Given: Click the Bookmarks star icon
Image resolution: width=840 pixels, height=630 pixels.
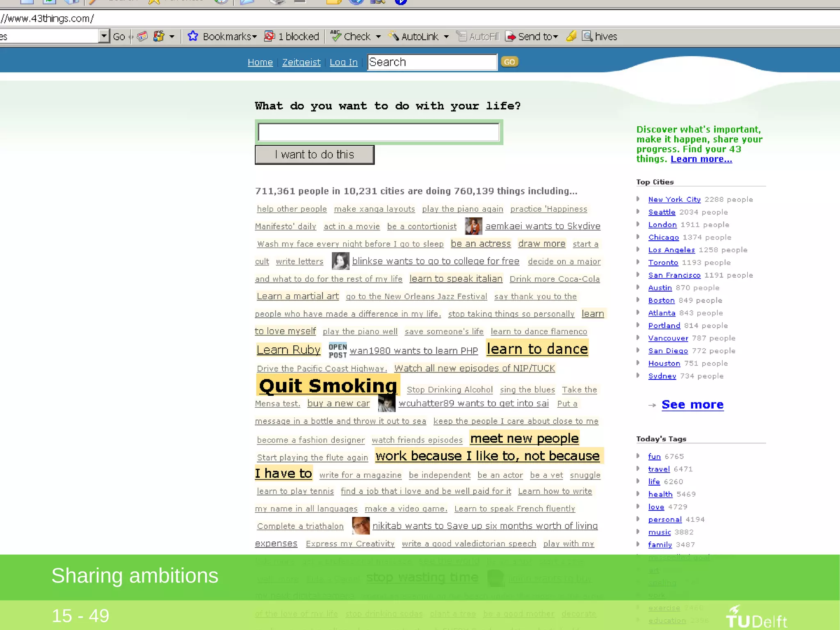Looking at the screenshot, I should tap(192, 37).
